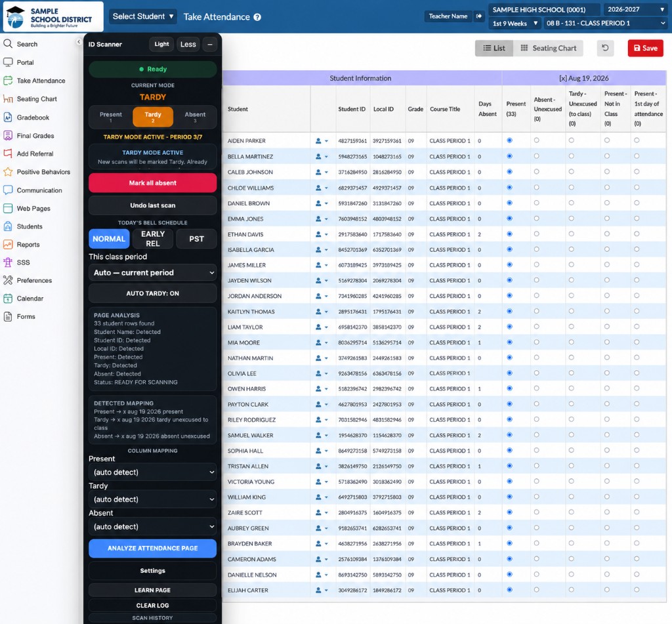
Task: Open the Absent column mapping dropdown
Action: click(x=152, y=526)
